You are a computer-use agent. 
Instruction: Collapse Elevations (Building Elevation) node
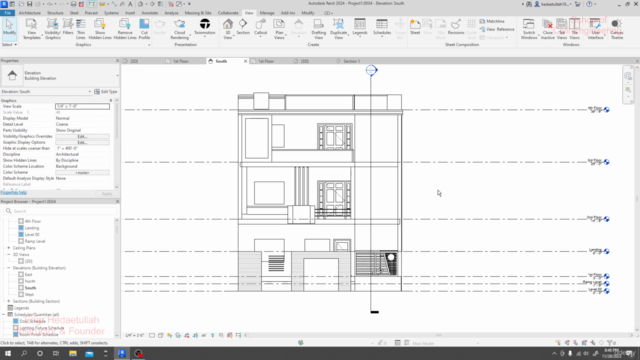click(x=9, y=268)
